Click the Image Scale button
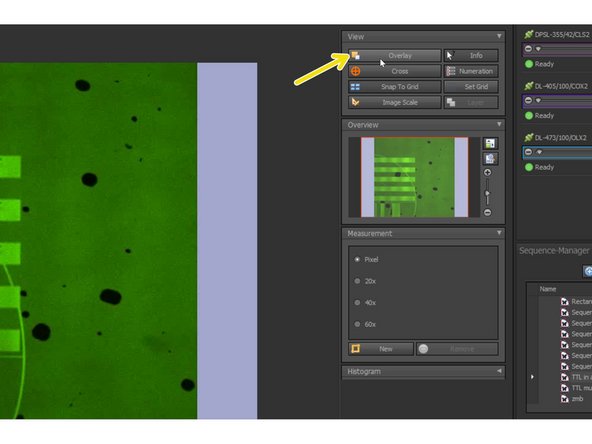This screenshot has width=592, height=444. point(395,102)
